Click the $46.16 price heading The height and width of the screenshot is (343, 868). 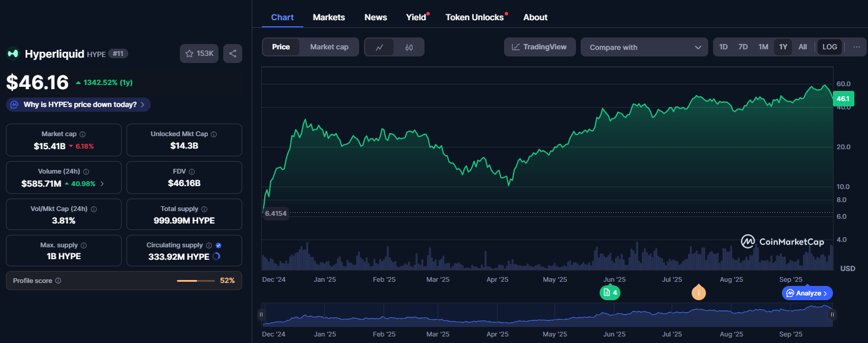[37, 83]
